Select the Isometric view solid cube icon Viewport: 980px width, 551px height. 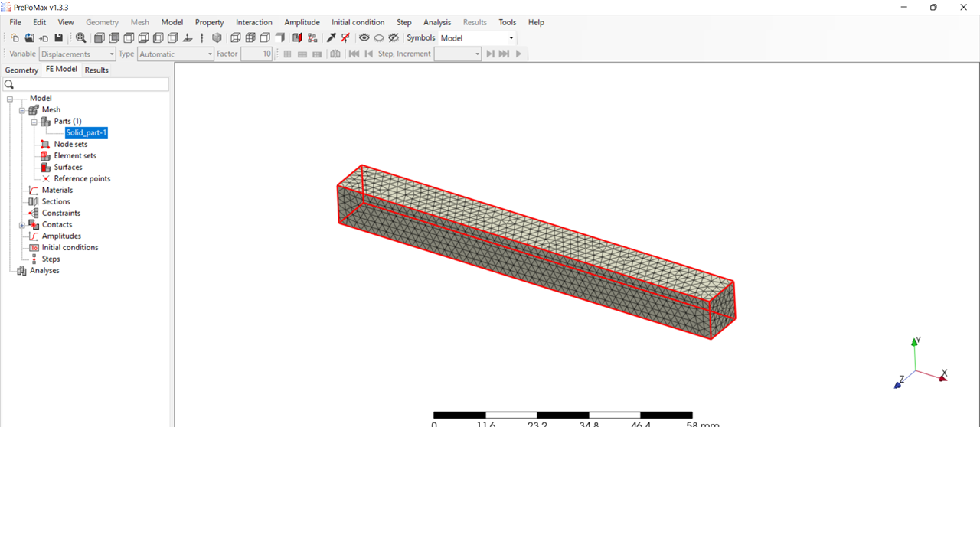pos(217,37)
